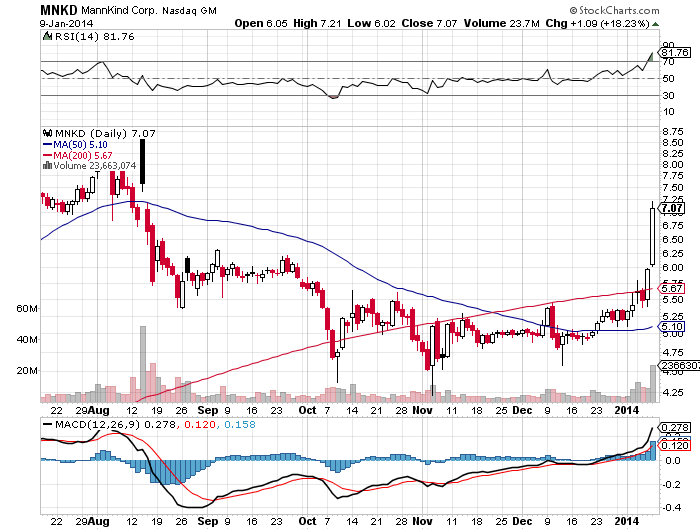This screenshot has width=700, height=530.
Task: Click the Nov label on price date axis
Action: coord(422,410)
